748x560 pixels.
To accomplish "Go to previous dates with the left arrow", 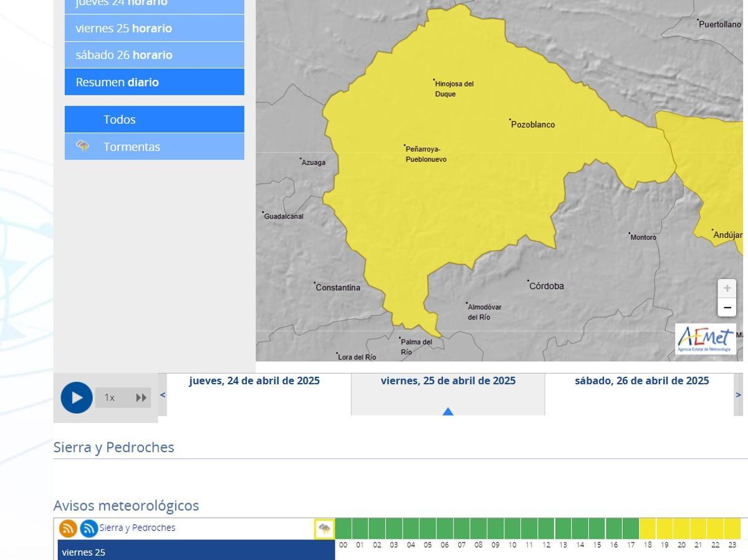I will click(163, 394).
